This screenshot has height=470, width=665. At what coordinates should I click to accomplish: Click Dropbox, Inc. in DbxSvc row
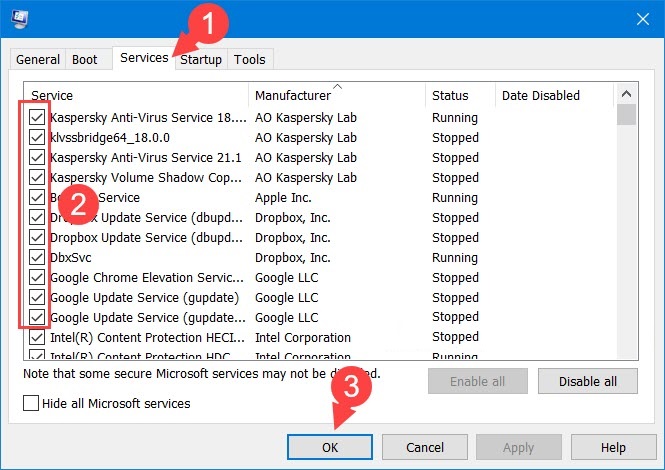click(x=293, y=258)
